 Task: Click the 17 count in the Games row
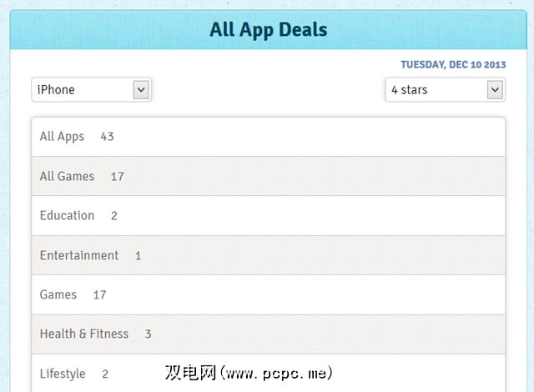(x=100, y=295)
